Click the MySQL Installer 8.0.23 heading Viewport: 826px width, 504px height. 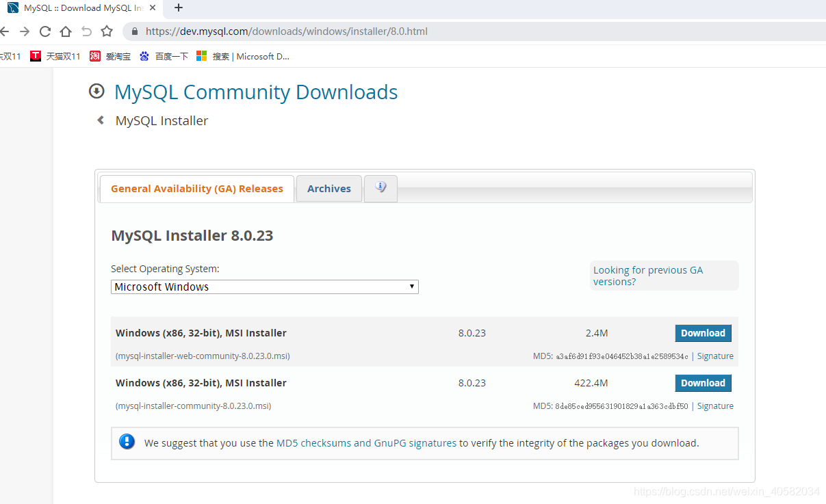pos(192,236)
